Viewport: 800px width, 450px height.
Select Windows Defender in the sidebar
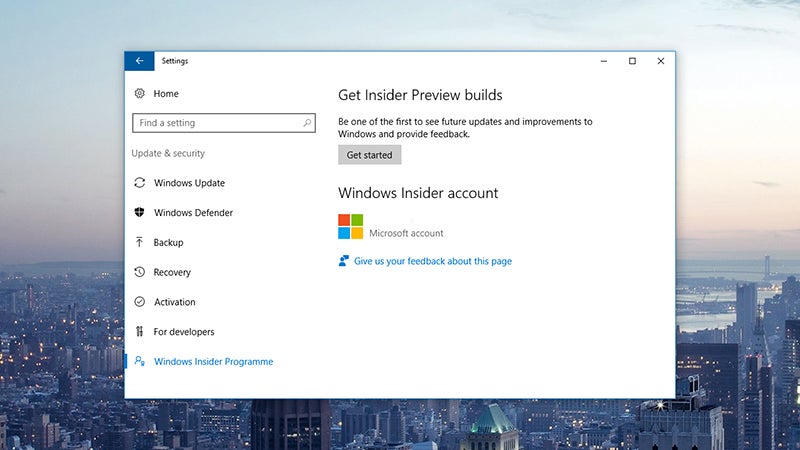(x=193, y=212)
